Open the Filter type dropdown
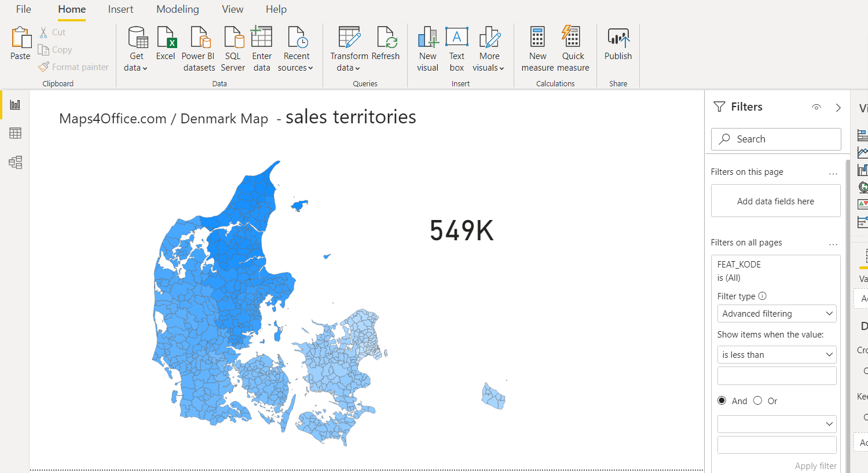 pyautogui.click(x=777, y=314)
